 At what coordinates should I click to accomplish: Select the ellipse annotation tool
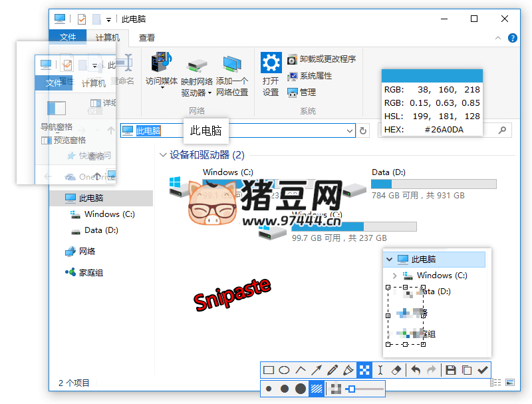click(x=284, y=369)
